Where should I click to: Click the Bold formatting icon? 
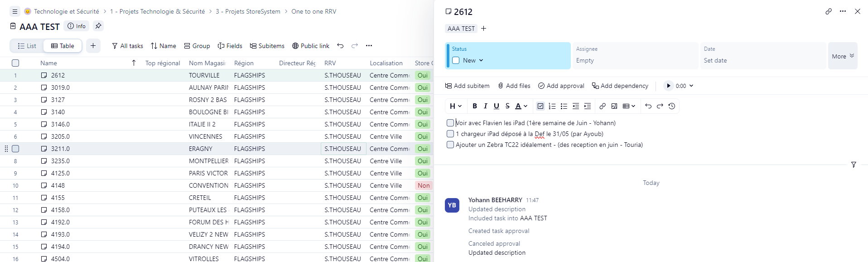474,106
